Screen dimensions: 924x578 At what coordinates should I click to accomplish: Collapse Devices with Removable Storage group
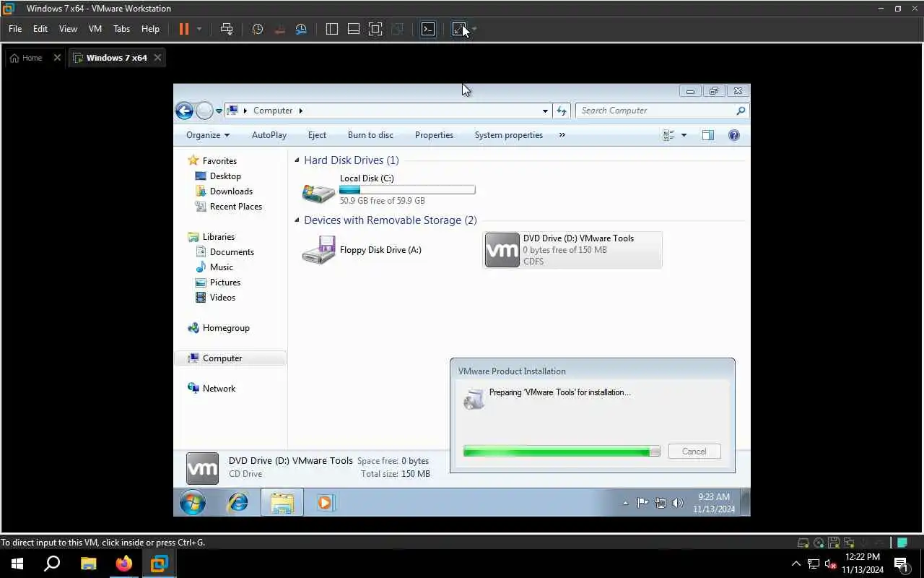click(297, 220)
